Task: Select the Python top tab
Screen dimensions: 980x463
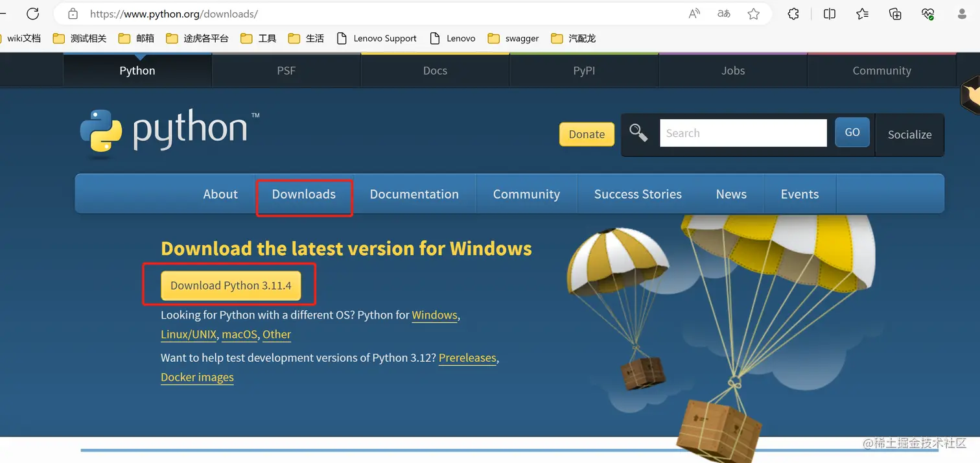Action: coord(137,71)
